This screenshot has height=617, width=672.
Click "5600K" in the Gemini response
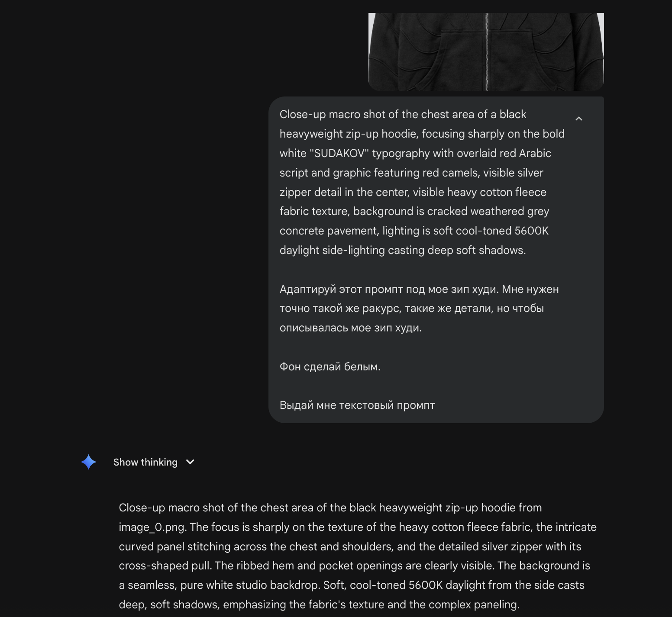click(x=426, y=585)
